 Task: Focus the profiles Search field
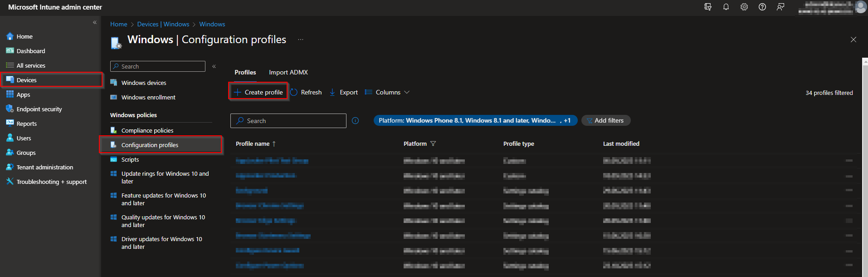click(x=288, y=121)
